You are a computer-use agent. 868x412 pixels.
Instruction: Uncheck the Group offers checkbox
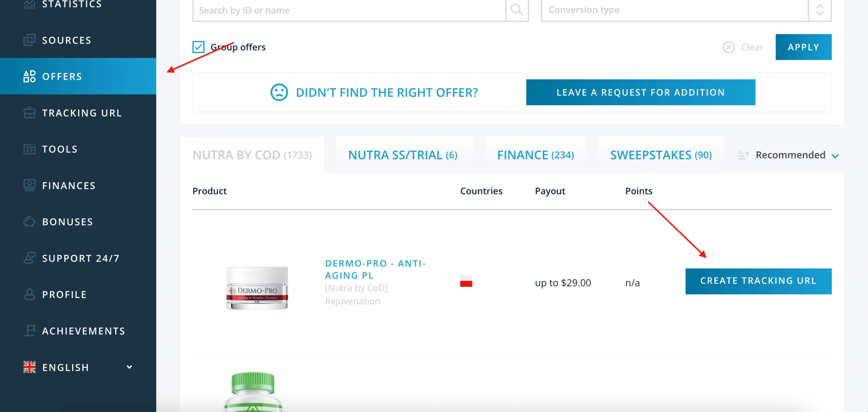pos(198,47)
